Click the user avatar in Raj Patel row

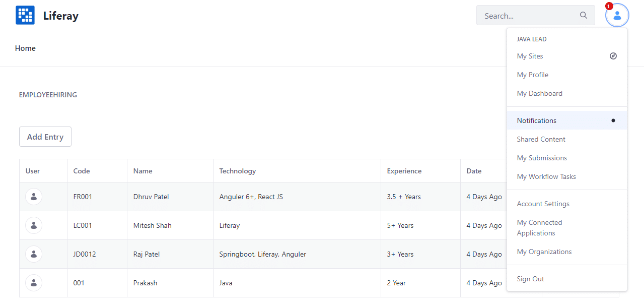[34, 254]
